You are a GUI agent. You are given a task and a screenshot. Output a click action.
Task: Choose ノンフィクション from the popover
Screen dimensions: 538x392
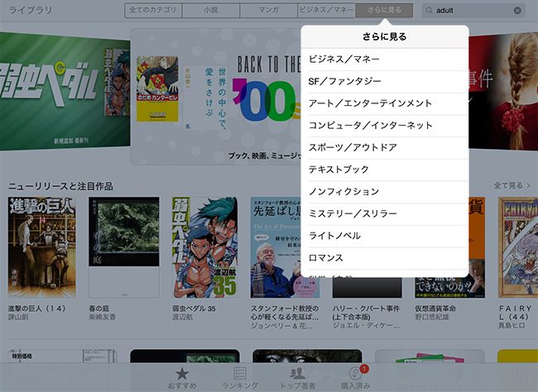pos(385,192)
